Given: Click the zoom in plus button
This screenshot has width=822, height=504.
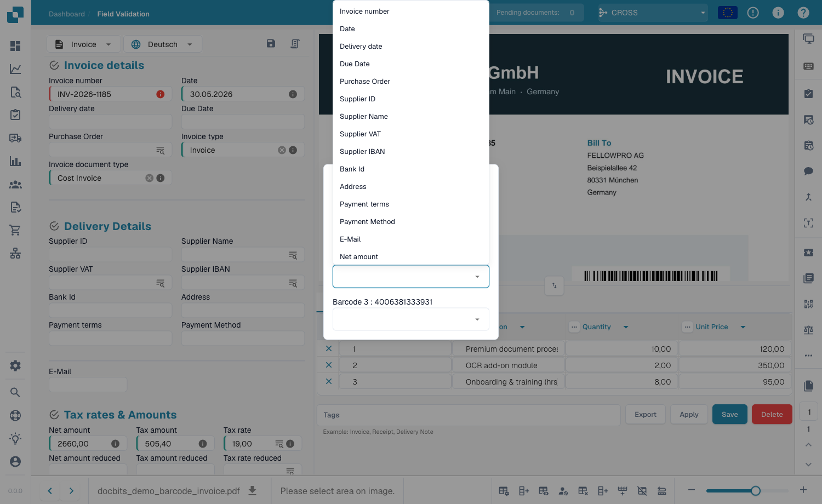Looking at the screenshot, I should pyautogui.click(x=803, y=490).
